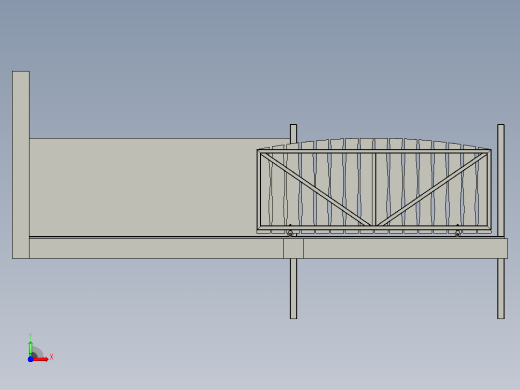This screenshot has width=520, height=390.
Task: Select the small joint block on the base beam
Action: click(293, 248)
